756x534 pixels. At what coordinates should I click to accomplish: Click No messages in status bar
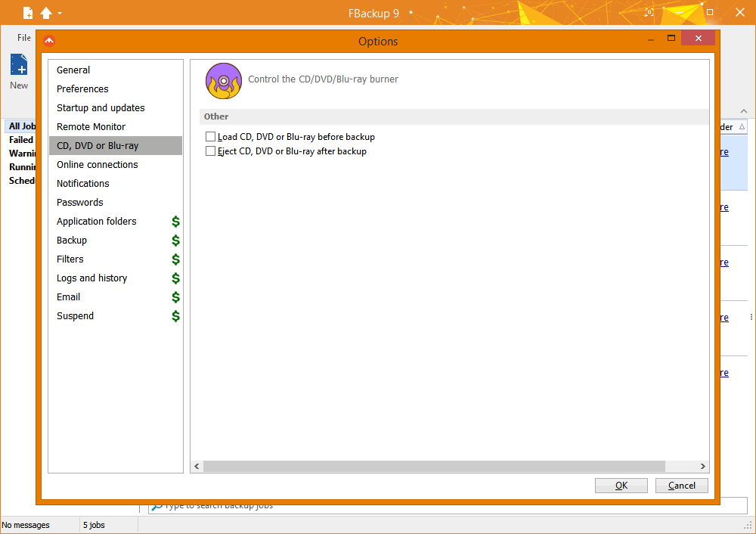pos(26,525)
